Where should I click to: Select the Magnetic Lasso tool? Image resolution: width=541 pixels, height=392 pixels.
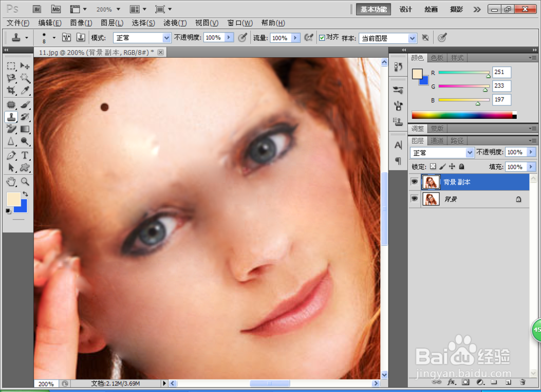[x=11, y=78]
